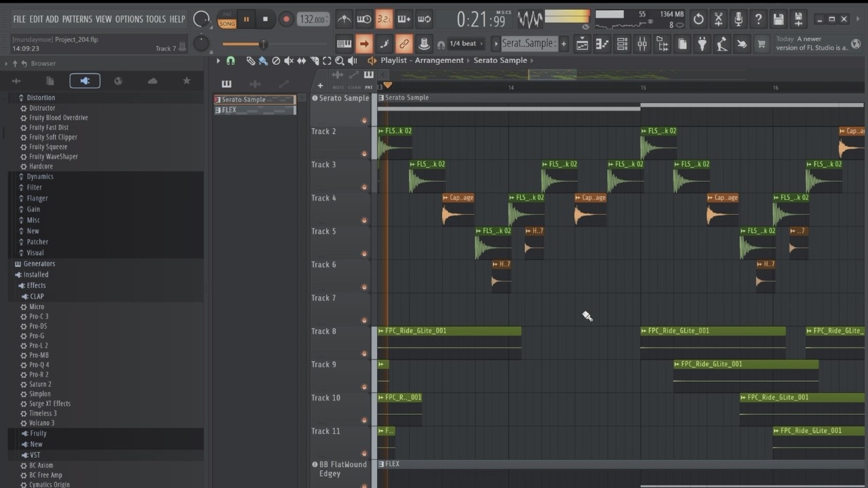Toggle blend recording overdub button
868x488 pixels.
click(404, 19)
